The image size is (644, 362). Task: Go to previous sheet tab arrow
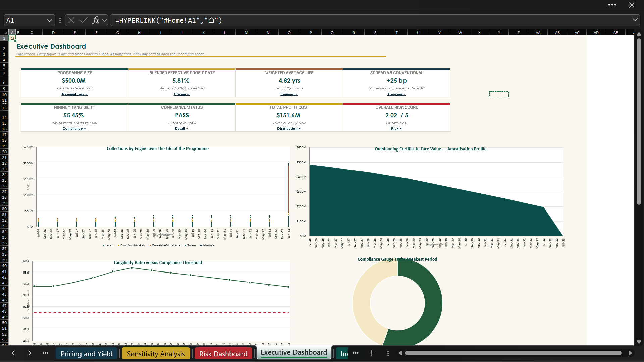[13, 353]
